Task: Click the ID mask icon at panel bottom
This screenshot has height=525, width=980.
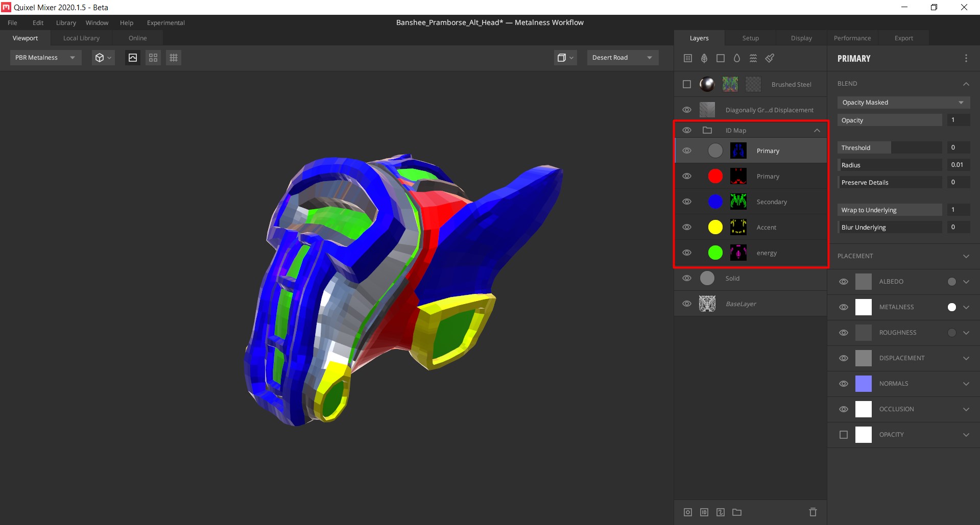Action: pos(704,512)
